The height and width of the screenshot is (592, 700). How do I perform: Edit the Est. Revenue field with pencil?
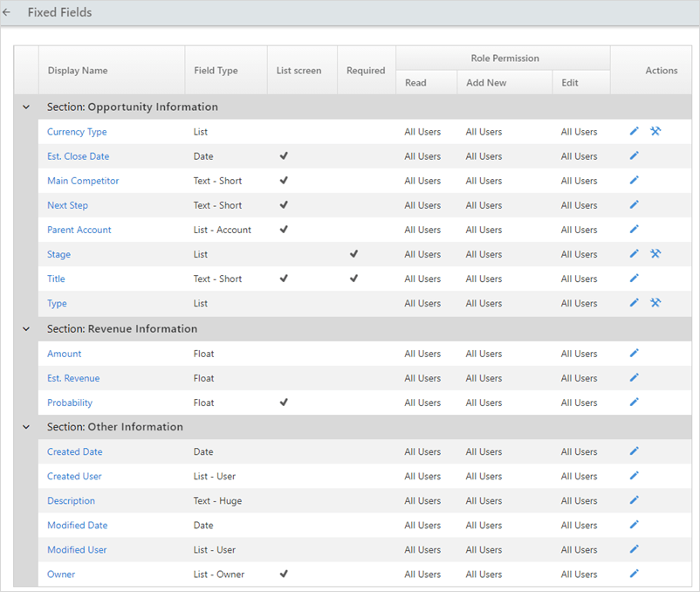634,378
